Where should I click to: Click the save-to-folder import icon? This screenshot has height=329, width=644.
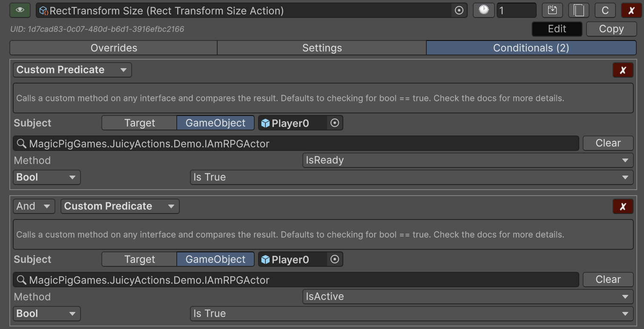coord(552,11)
